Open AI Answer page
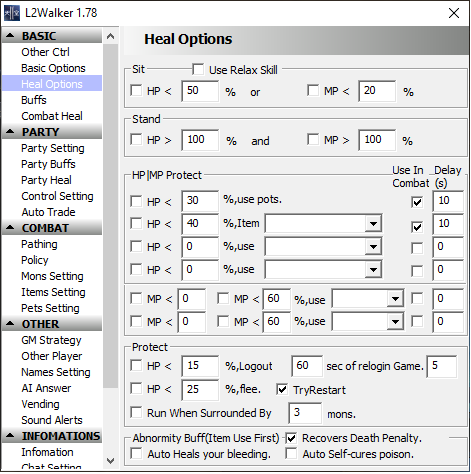This screenshot has width=471, height=474. pyautogui.click(x=46, y=388)
